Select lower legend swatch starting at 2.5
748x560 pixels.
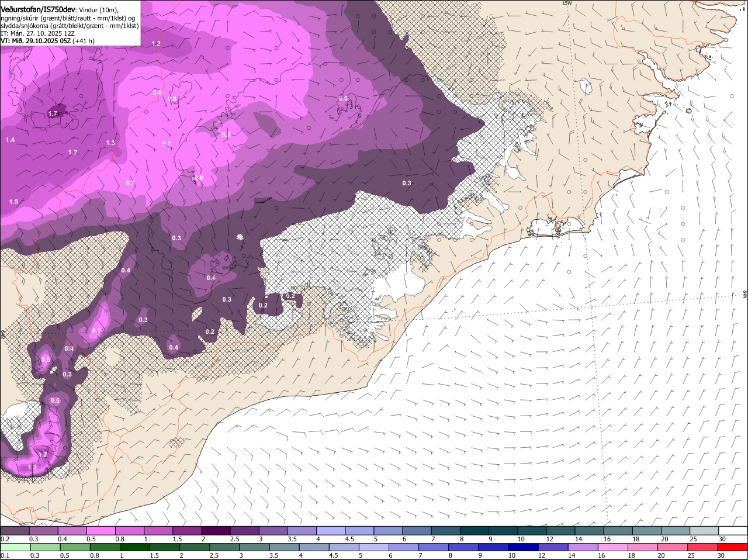(226, 548)
